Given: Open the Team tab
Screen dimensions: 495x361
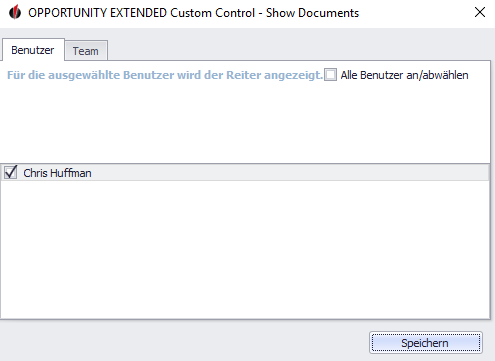Looking at the screenshot, I should pos(86,51).
